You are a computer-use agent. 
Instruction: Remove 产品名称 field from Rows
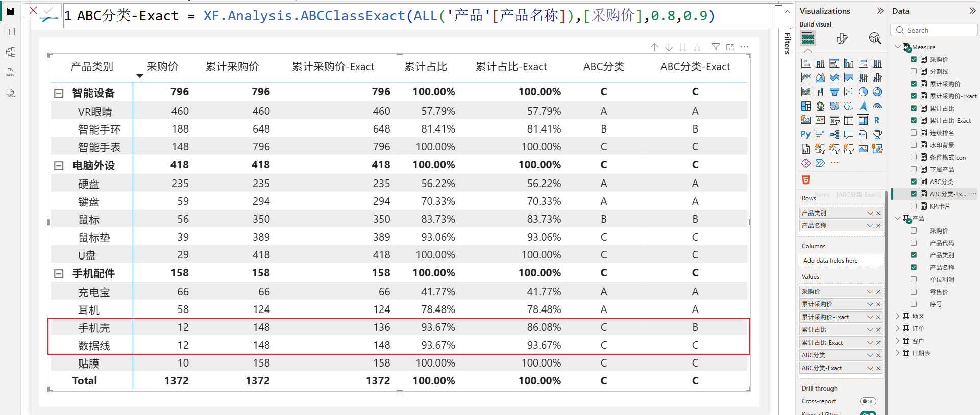pyautogui.click(x=878, y=226)
